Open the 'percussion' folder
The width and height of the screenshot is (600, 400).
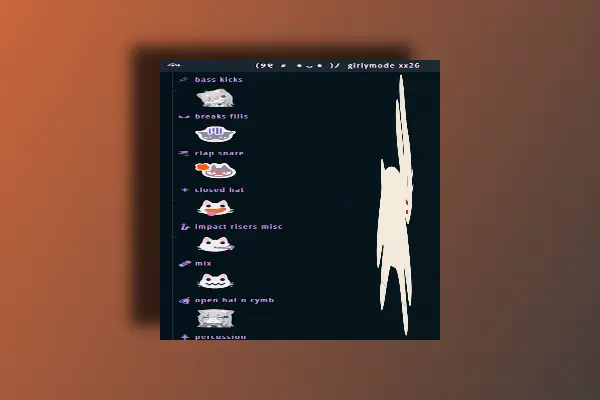click(x=220, y=337)
